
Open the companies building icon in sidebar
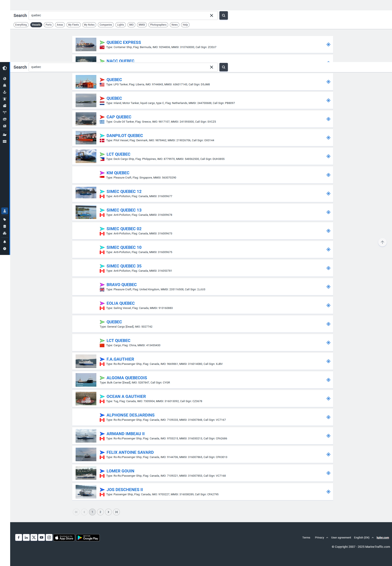pyautogui.click(x=5, y=106)
